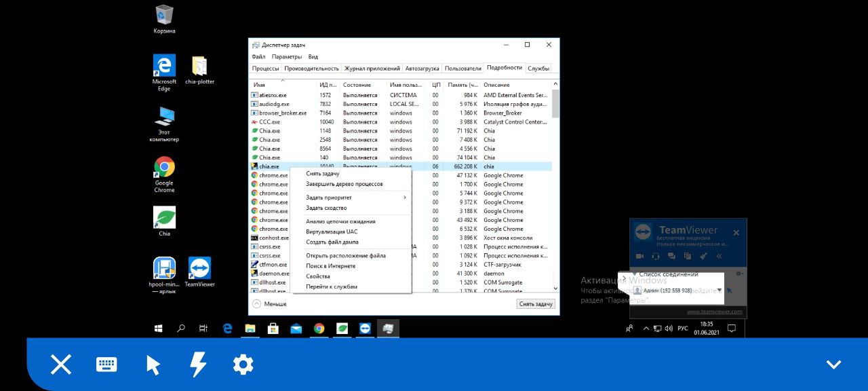Collapse the mobile toolbar with down chevron
The image size is (868, 391).
tap(833, 365)
